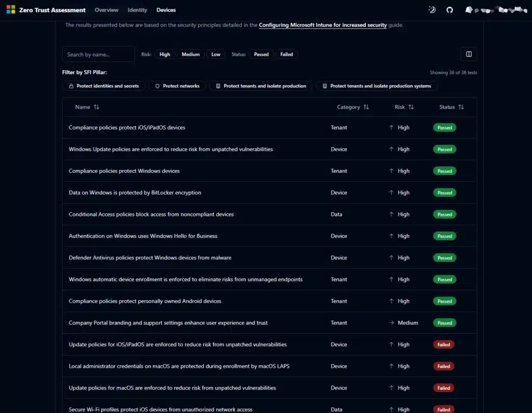
Task: Toggle the Failed status filter
Action: coord(287,54)
